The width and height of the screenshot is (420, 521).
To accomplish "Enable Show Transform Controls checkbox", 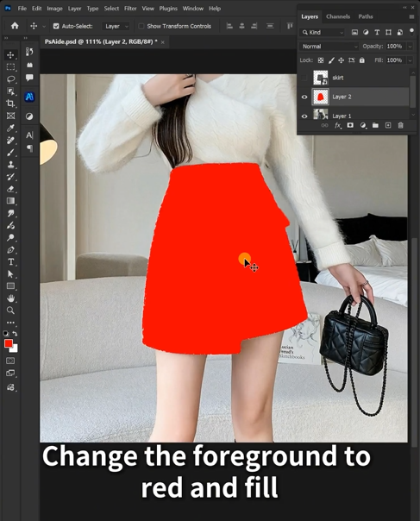I will 141,26.
